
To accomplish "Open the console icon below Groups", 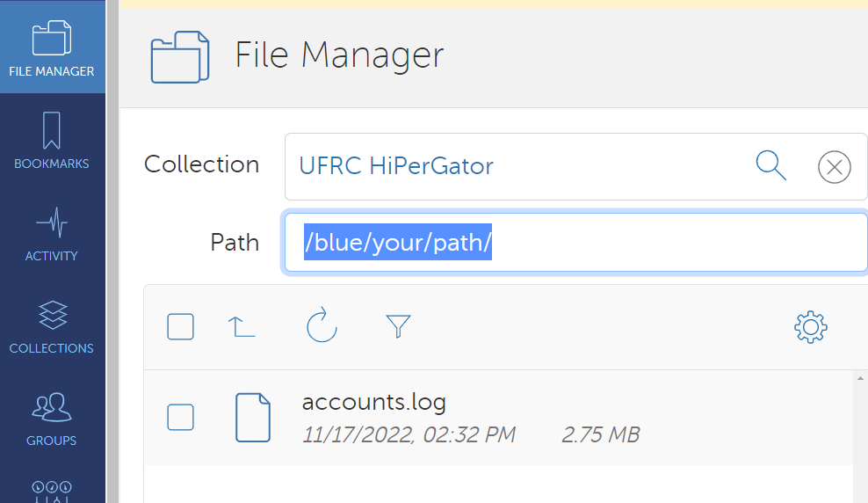I will coord(52,490).
